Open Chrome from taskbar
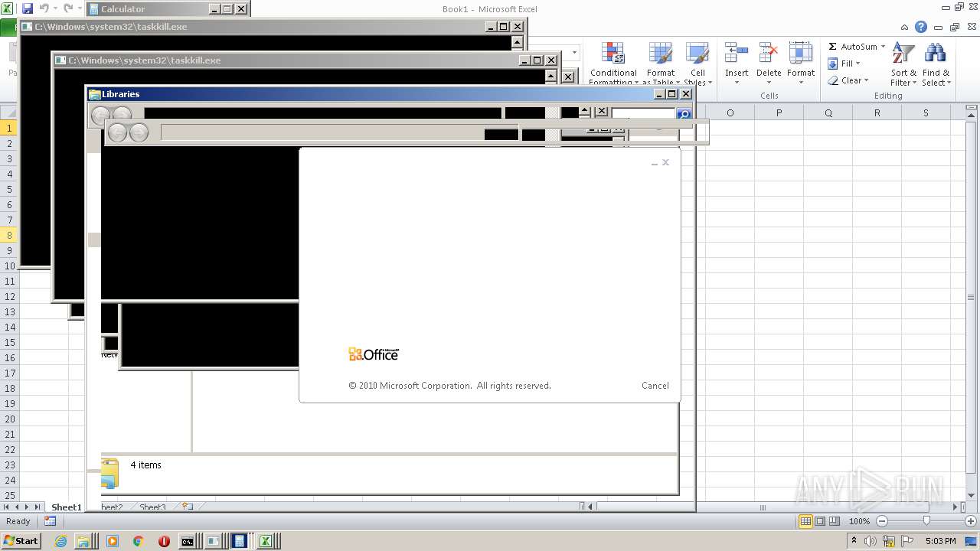This screenshot has height=551, width=980. [x=138, y=541]
